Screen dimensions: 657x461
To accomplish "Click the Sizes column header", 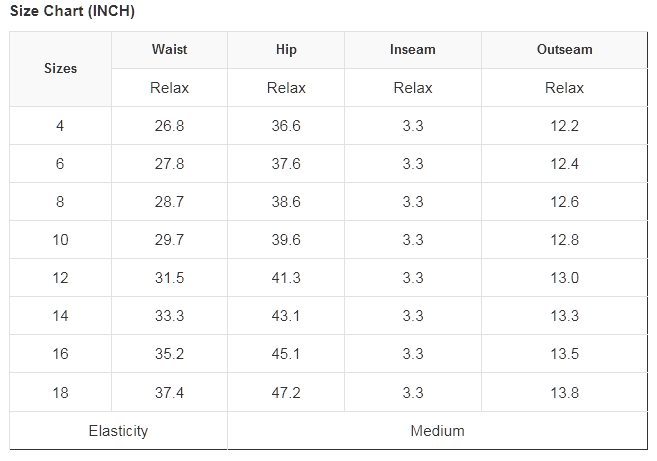I will (60, 68).
